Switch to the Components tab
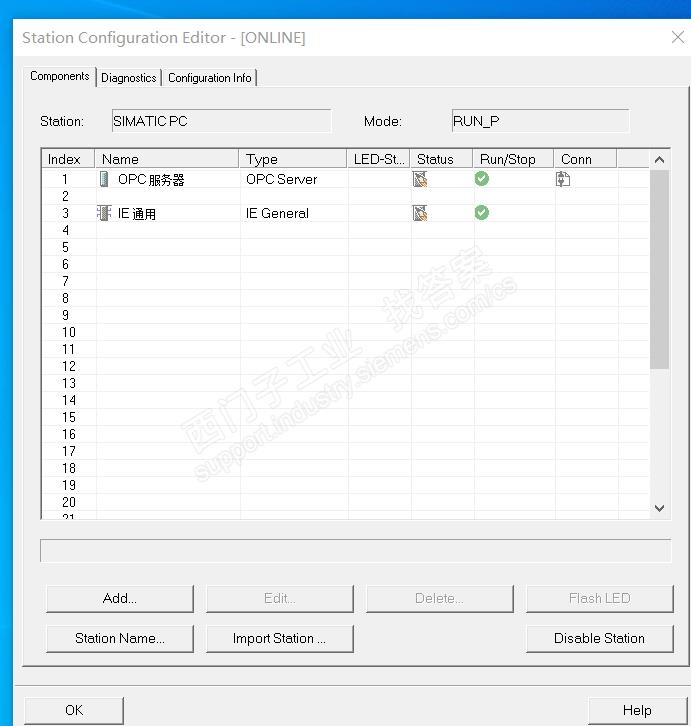Image resolution: width=691 pixels, height=726 pixels. point(60,76)
